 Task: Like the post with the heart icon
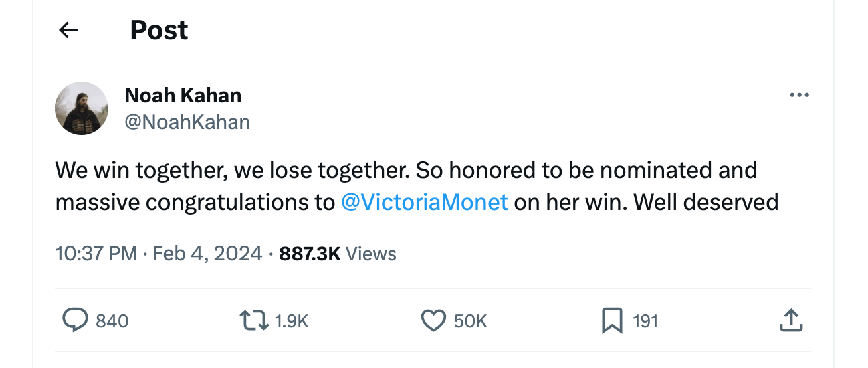[433, 321]
